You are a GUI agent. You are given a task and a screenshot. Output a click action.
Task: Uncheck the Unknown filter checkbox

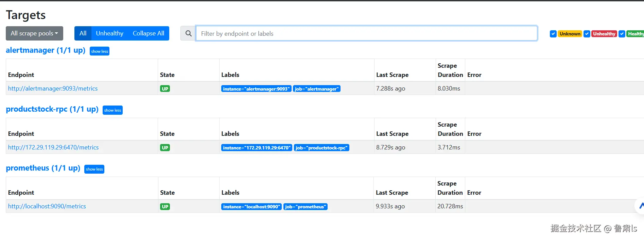pos(553,34)
